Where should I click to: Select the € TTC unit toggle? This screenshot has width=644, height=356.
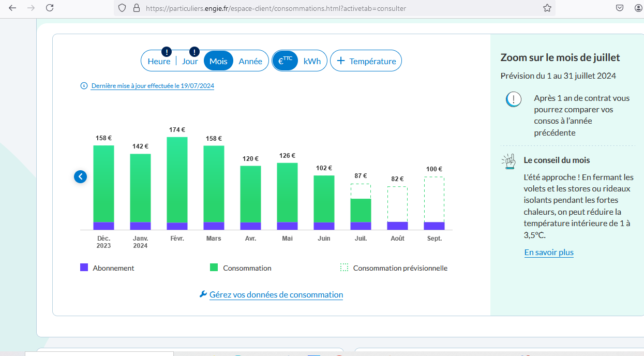[285, 61]
